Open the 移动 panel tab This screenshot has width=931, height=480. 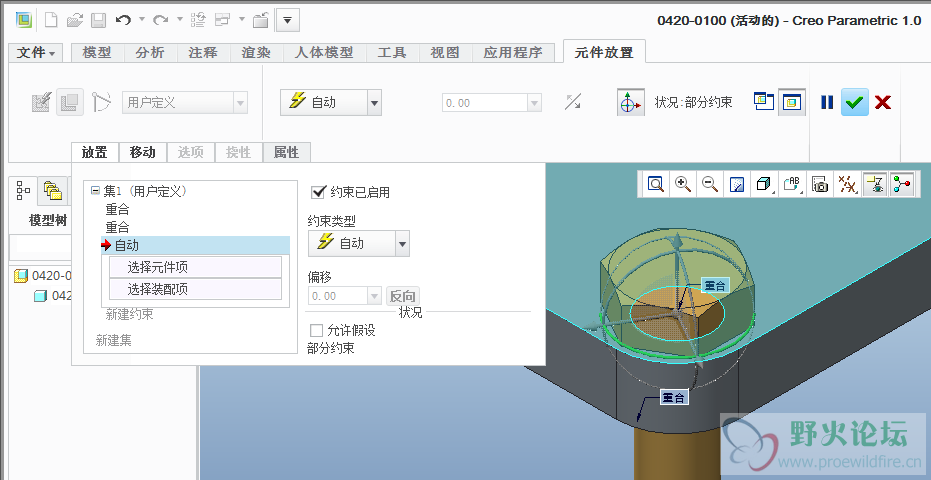[x=142, y=152]
